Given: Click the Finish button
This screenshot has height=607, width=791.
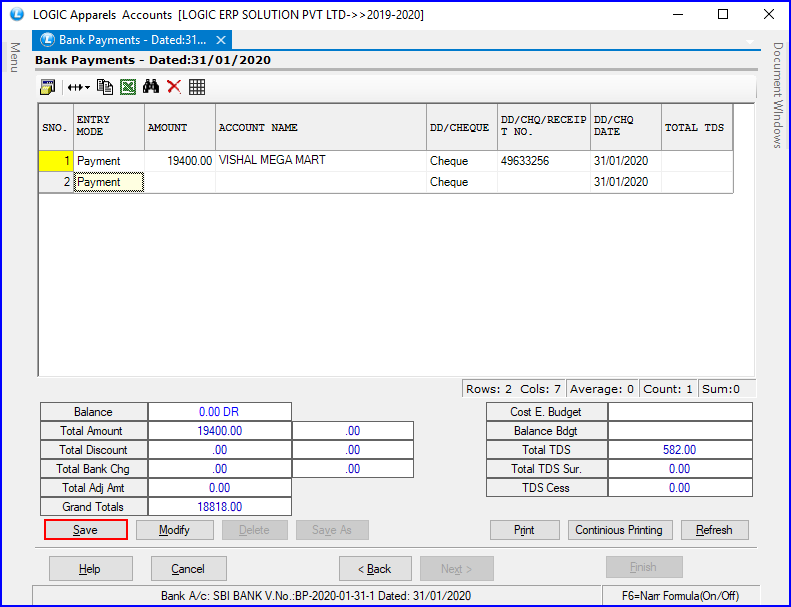Looking at the screenshot, I should pos(644,567).
